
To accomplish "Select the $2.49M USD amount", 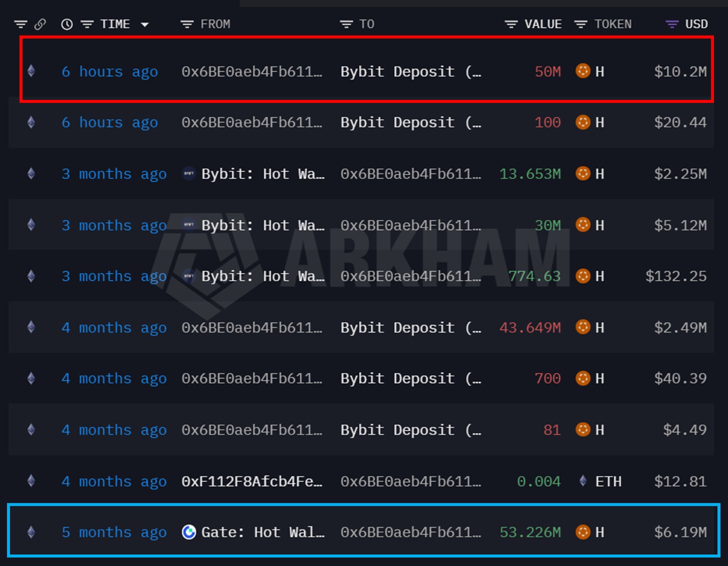I will (680, 328).
